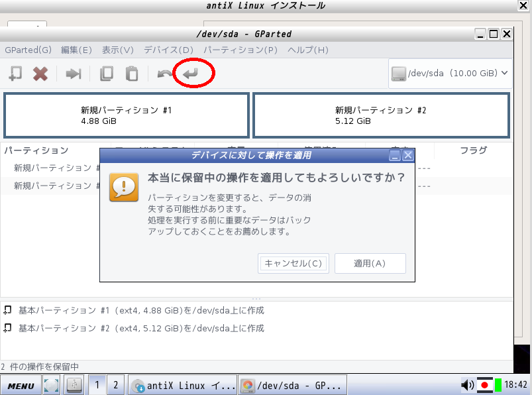Image resolution: width=532 pixels, height=395 pixels.
Task: Close the antiX Linux installer window
Action: pos(523,5)
